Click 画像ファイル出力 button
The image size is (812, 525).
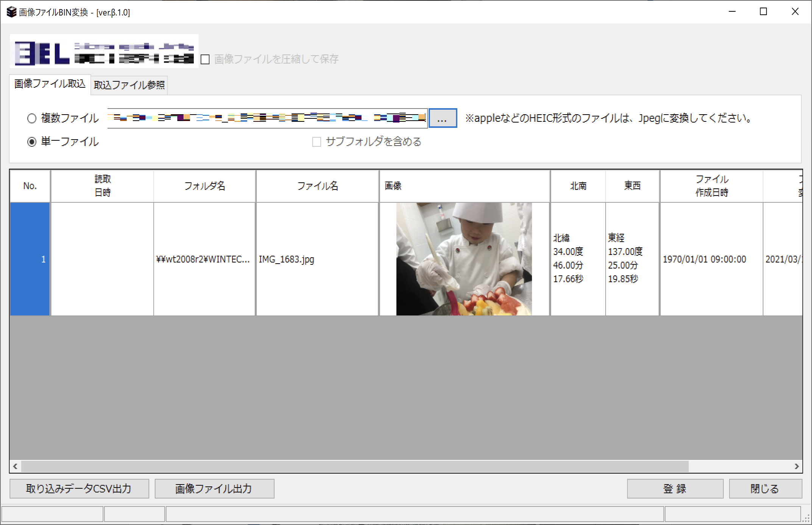coord(214,489)
